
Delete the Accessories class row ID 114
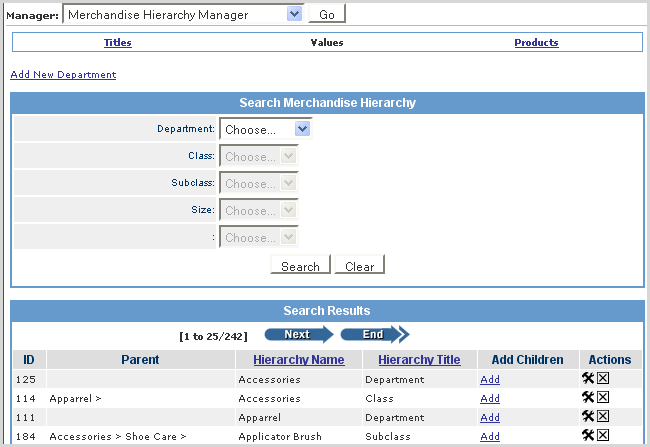point(603,398)
